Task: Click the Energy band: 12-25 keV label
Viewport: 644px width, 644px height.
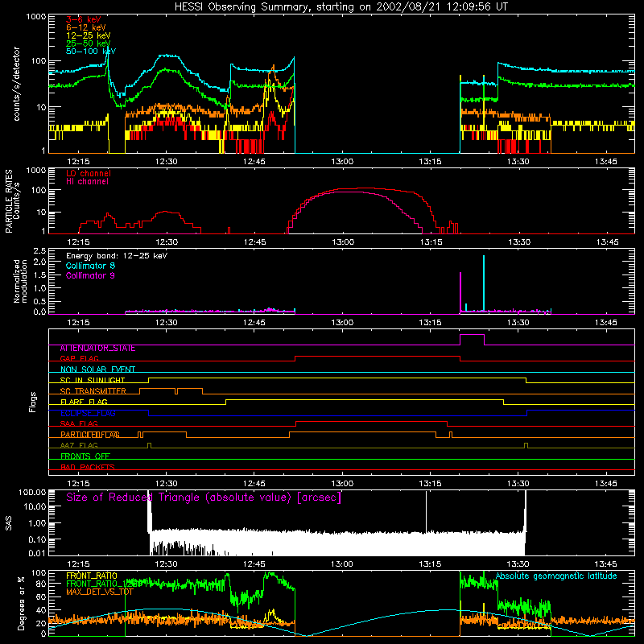Action: [117, 256]
